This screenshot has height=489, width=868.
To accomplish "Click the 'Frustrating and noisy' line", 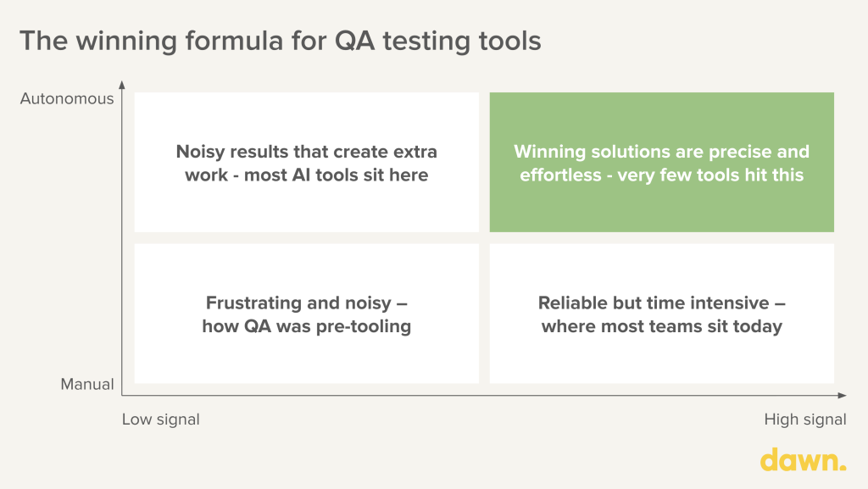I will coord(299,303).
